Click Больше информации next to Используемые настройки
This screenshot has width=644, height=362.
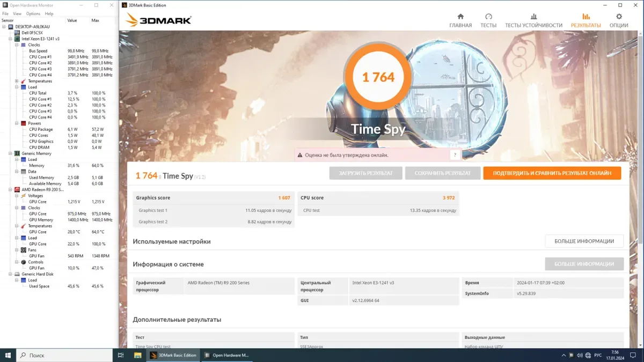[x=584, y=241]
